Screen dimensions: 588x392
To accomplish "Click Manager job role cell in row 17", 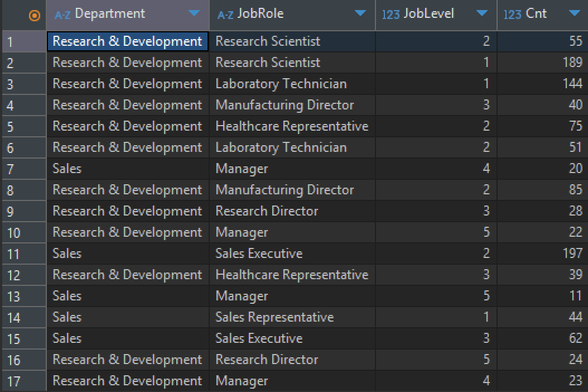I will (x=292, y=381).
